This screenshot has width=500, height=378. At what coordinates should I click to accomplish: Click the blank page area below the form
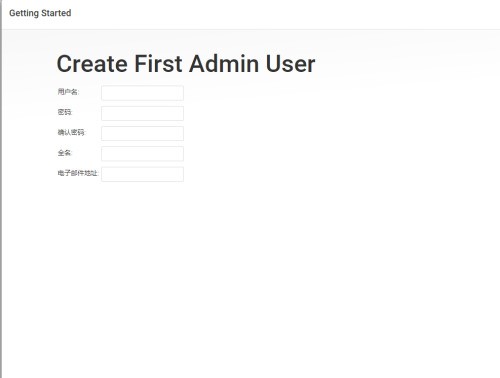click(250, 280)
